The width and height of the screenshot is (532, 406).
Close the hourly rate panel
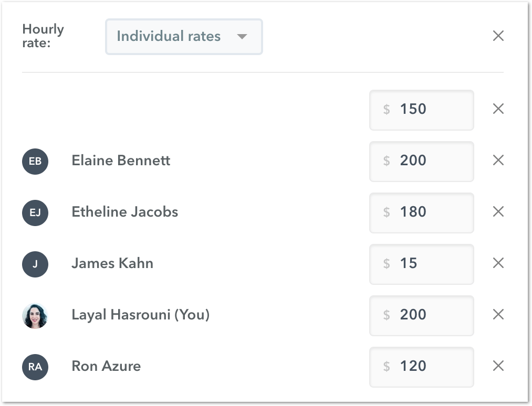pos(498,36)
